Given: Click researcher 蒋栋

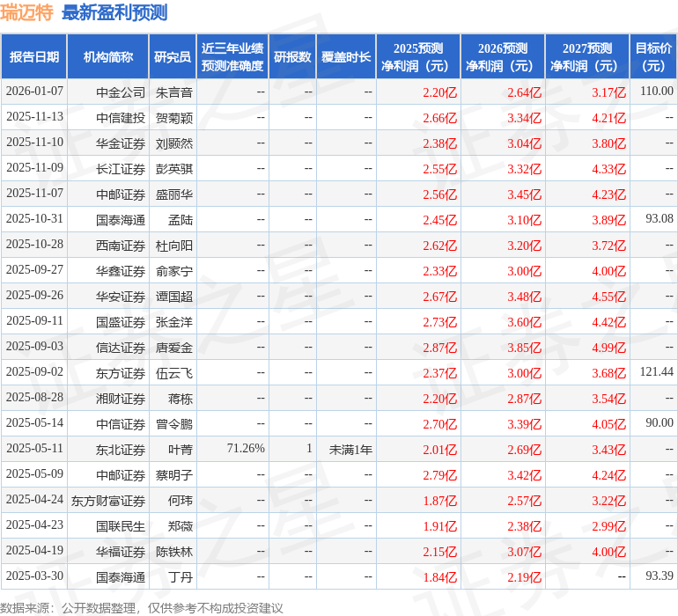Looking at the screenshot, I should tap(181, 398).
